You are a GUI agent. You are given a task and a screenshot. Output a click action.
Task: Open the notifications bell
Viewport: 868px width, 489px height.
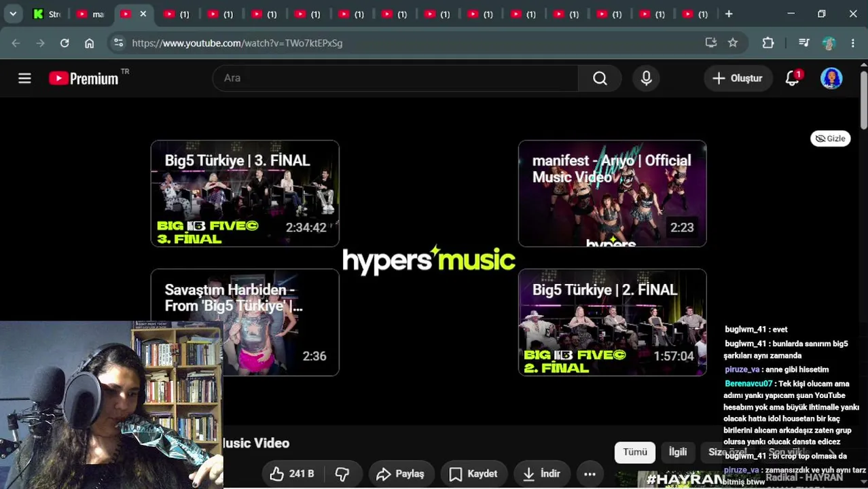[x=793, y=78]
